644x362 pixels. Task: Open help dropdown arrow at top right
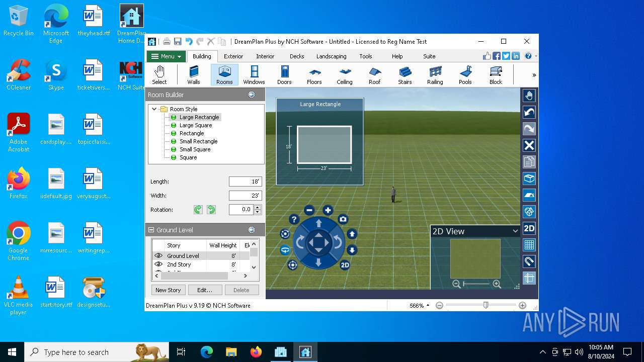tap(535, 56)
